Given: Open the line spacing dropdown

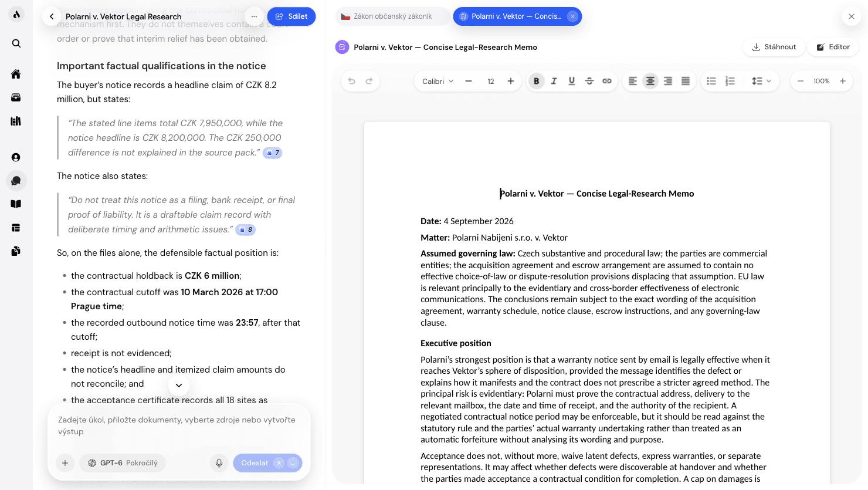Looking at the screenshot, I should 761,81.
